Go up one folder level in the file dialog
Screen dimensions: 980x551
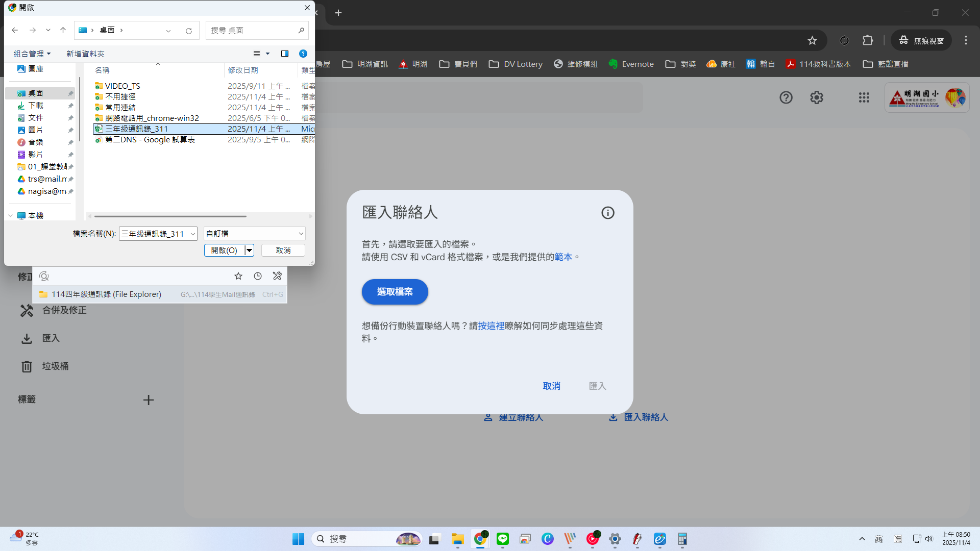[63, 30]
